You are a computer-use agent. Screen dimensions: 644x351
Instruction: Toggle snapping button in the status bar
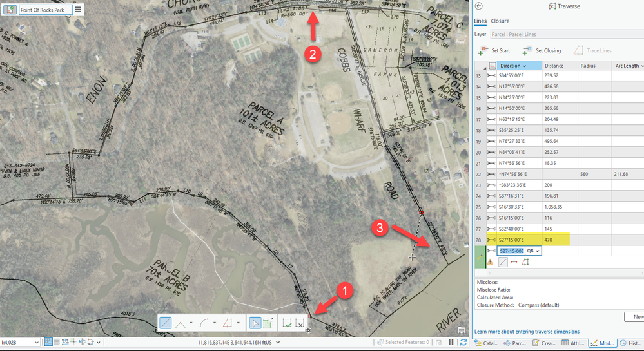click(48, 342)
